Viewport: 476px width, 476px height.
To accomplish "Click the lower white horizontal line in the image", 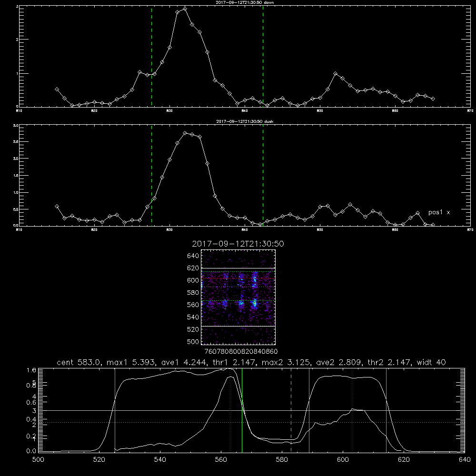I will [x=238, y=326].
